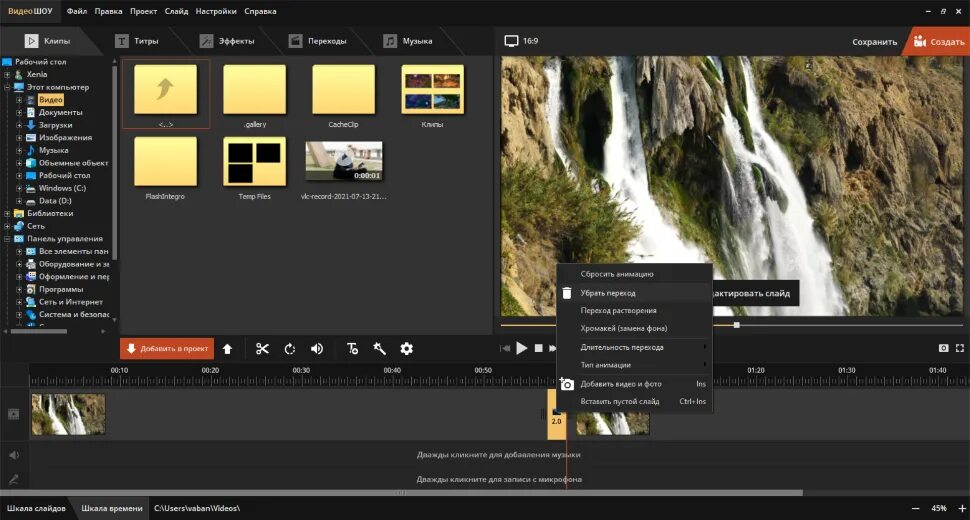This screenshot has width=970, height=520.
Task: Expand the Документы folder node
Action: pos(19,113)
